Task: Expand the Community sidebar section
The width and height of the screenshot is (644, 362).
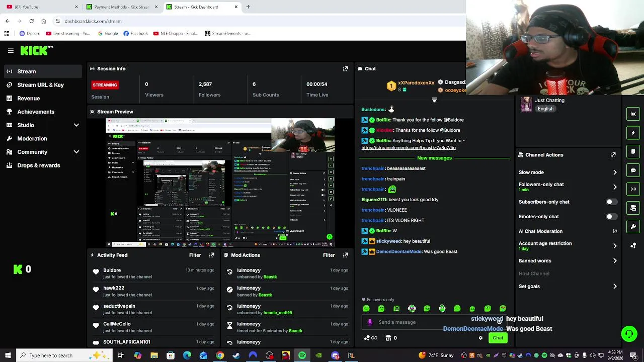Action: [76, 152]
